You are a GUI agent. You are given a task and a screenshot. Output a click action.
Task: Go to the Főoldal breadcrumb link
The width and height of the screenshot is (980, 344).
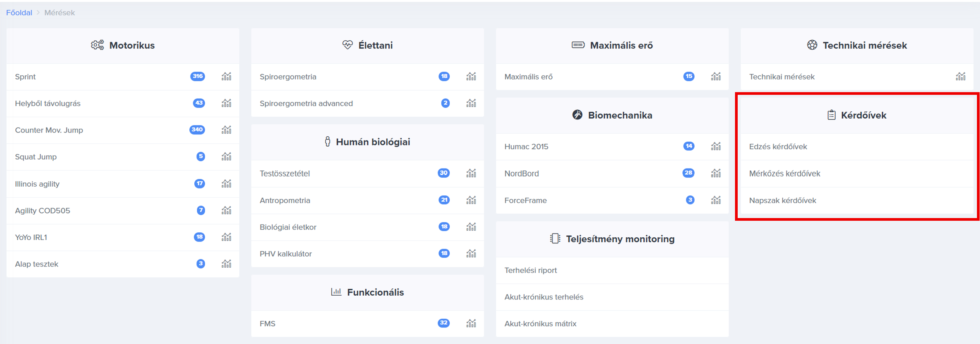point(19,13)
